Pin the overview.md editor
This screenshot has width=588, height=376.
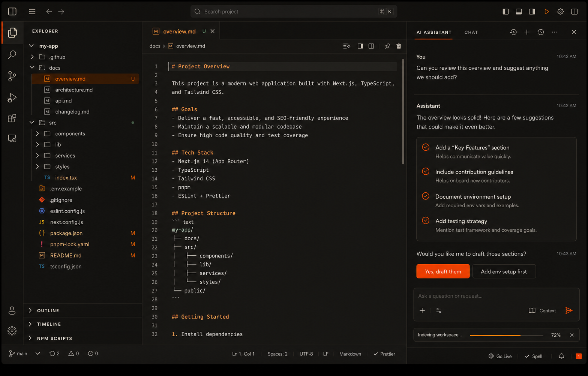click(387, 46)
